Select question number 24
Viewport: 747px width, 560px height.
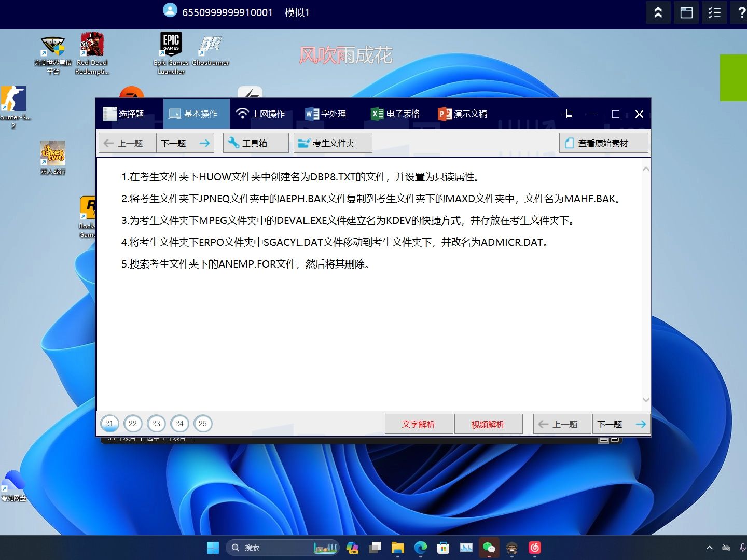[x=179, y=424]
